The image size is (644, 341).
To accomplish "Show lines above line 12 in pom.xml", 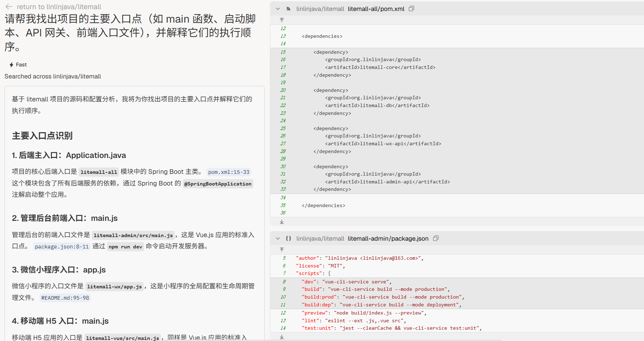I will pyautogui.click(x=282, y=20).
